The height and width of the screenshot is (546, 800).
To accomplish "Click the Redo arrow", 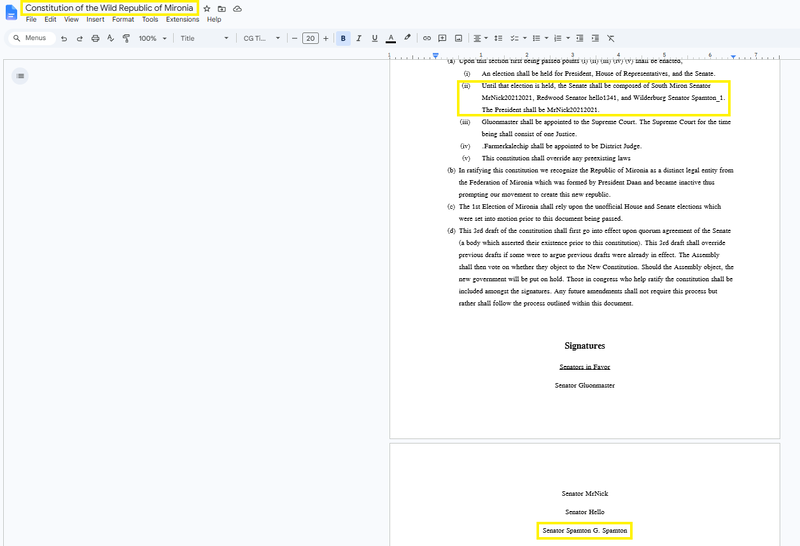I will pos(80,38).
